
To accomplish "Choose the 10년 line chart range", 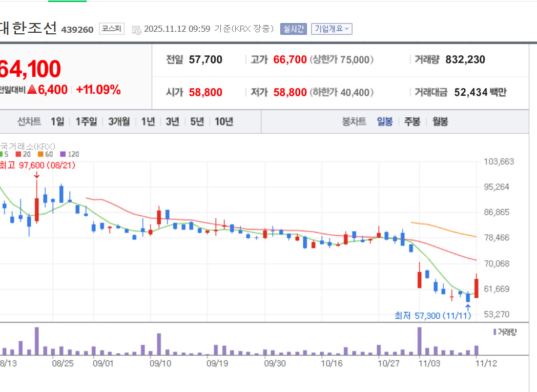I will [x=224, y=121].
